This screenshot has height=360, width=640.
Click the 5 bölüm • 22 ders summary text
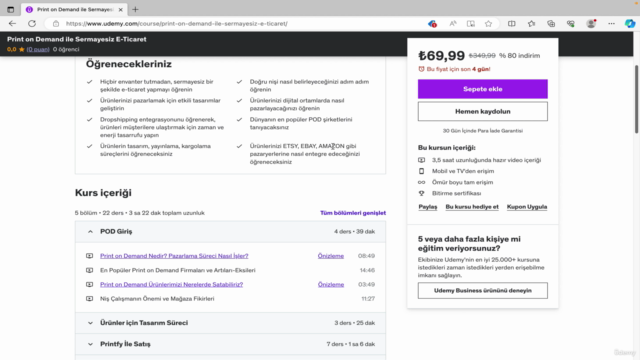140,213
